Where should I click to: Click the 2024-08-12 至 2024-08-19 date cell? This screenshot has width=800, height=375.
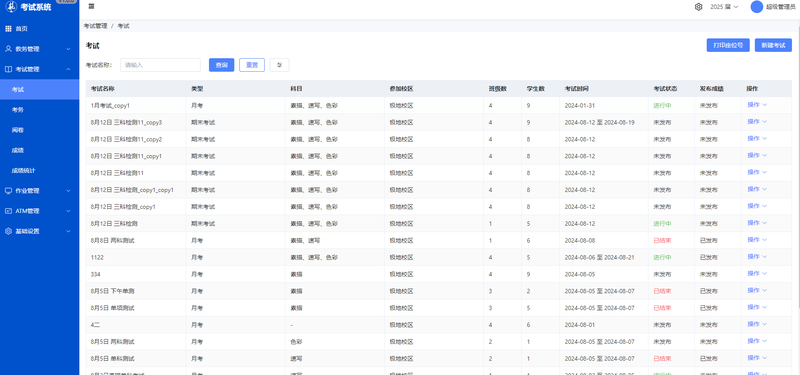(599, 122)
